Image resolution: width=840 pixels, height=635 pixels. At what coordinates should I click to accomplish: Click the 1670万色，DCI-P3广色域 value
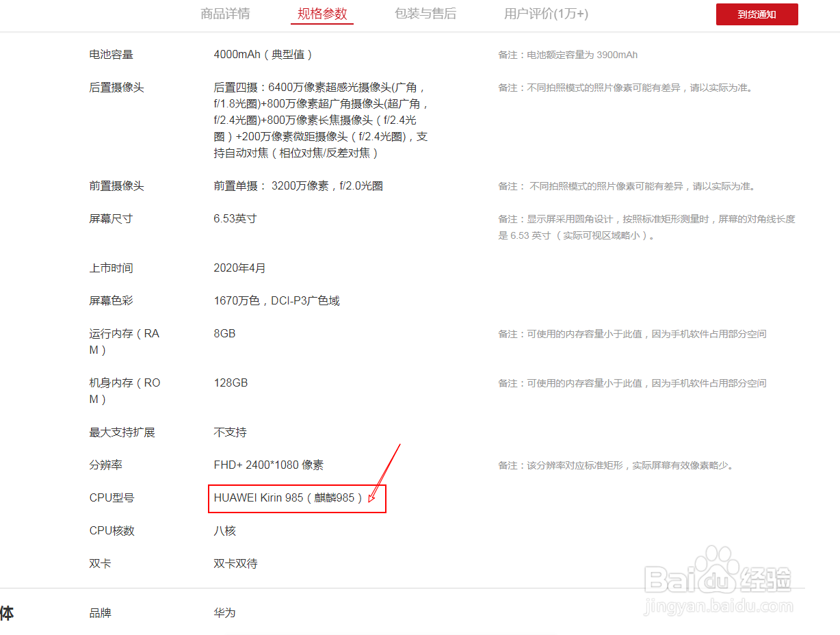coord(277,301)
